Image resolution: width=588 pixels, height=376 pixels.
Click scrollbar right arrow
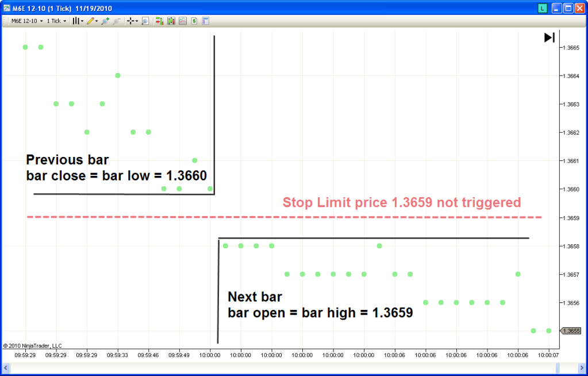(x=581, y=367)
